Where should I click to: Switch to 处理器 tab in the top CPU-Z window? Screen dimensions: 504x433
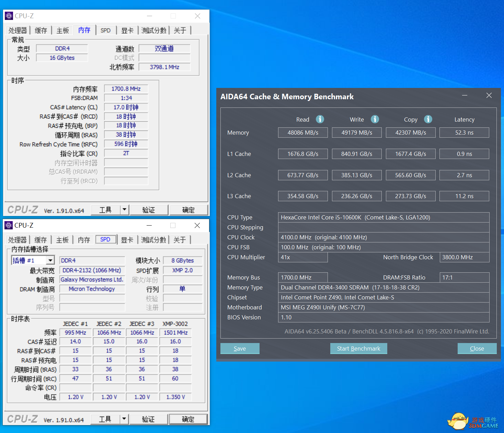[18, 31]
